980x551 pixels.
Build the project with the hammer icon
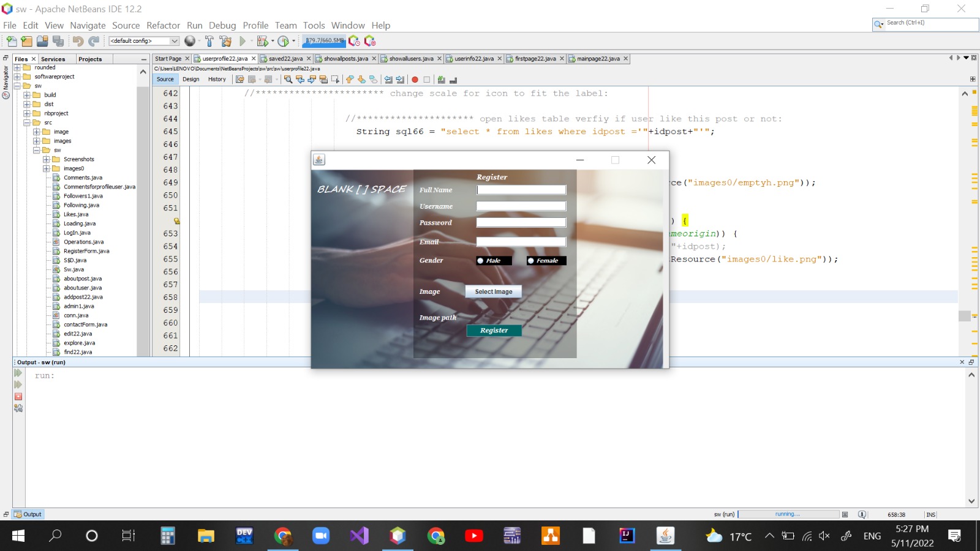[209, 41]
